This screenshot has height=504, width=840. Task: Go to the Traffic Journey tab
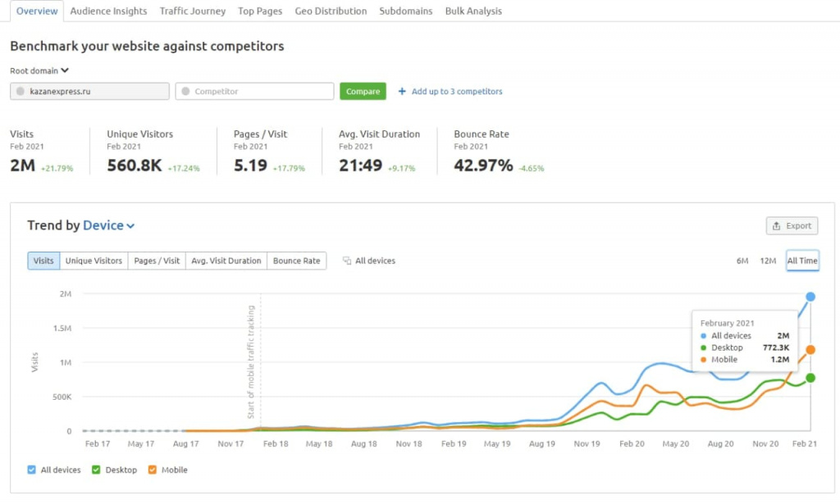[x=192, y=11]
